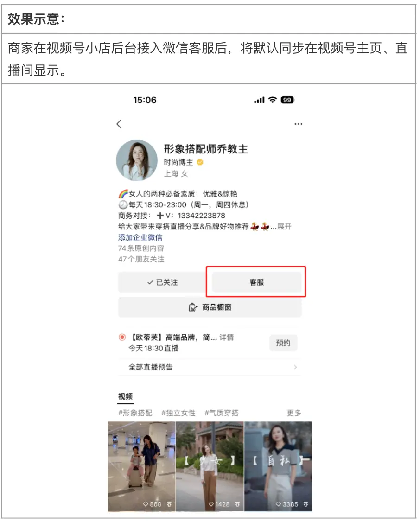Tap the rainbow emoji in the bio
420x522 pixels.
click(123, 194)
